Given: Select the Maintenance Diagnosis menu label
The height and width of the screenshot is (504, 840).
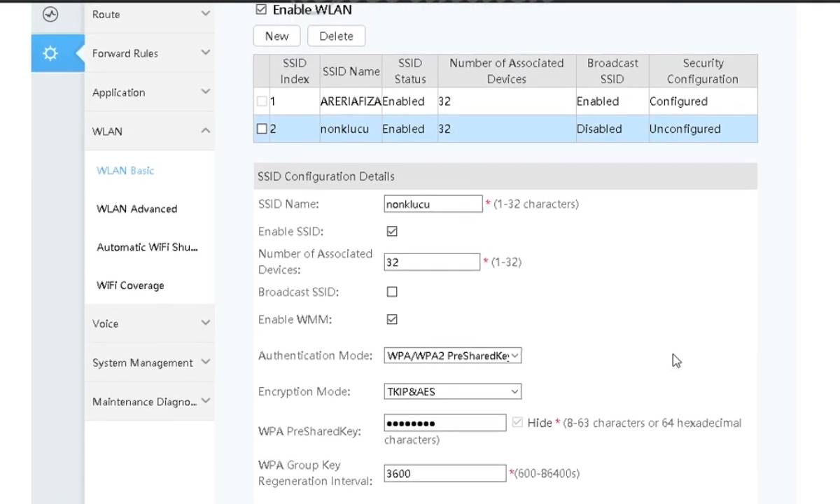Looking at the screenshot, I should click(144, 402).
